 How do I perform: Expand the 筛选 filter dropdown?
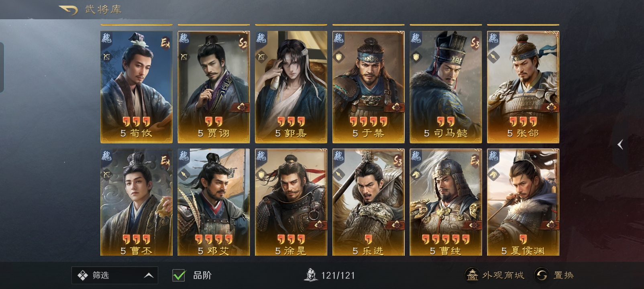[x=115, y=275]
